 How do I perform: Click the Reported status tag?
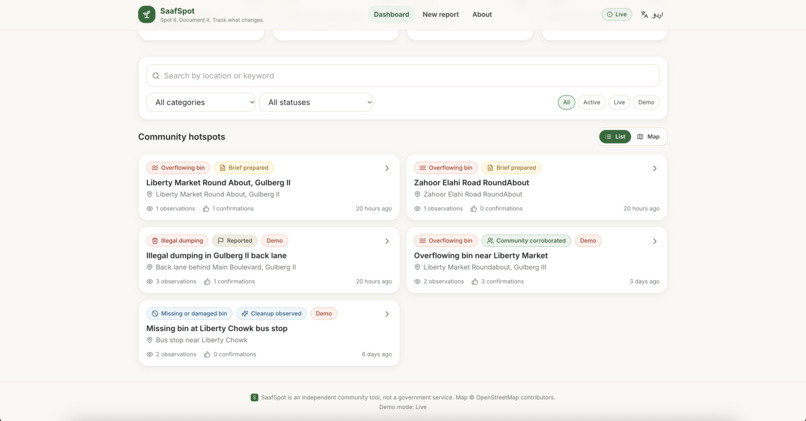[234, 241]
